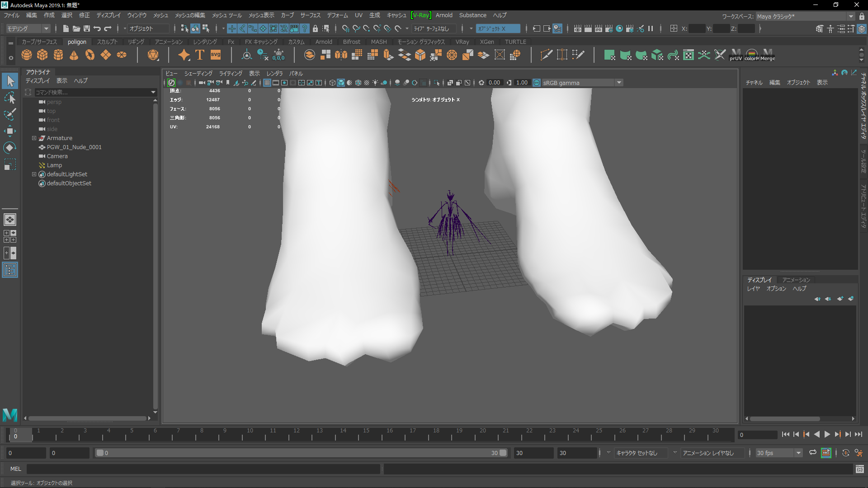This screenshot has height=488, width=868.
Task: Click the save scene icon
Action: tap(87, 28)
